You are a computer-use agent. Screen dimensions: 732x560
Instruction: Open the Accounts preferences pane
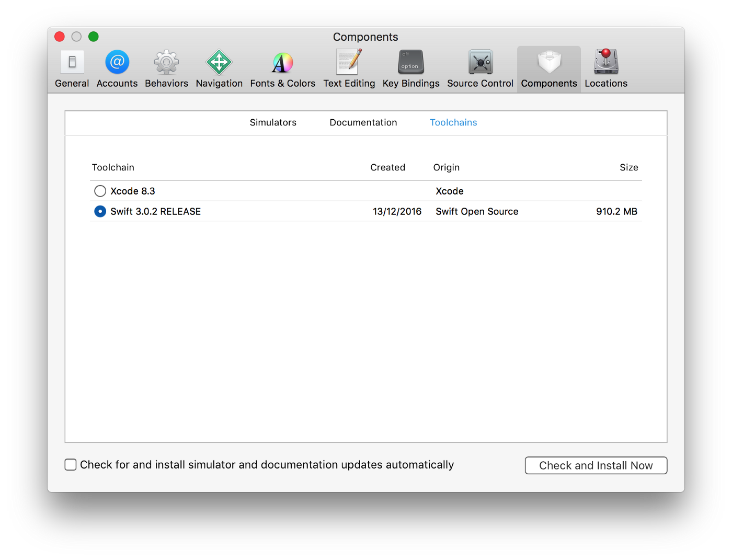pos(117,69)
